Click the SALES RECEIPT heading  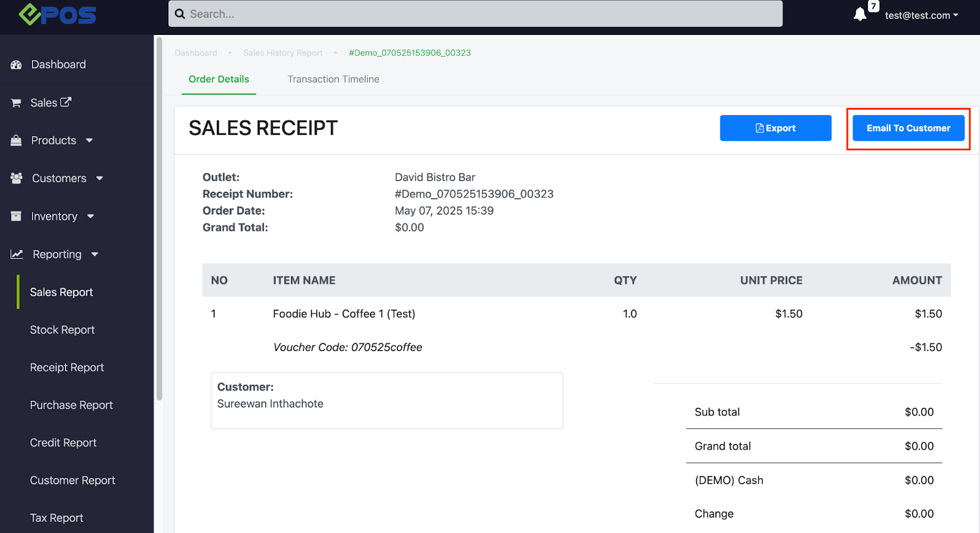click(263, 128)
